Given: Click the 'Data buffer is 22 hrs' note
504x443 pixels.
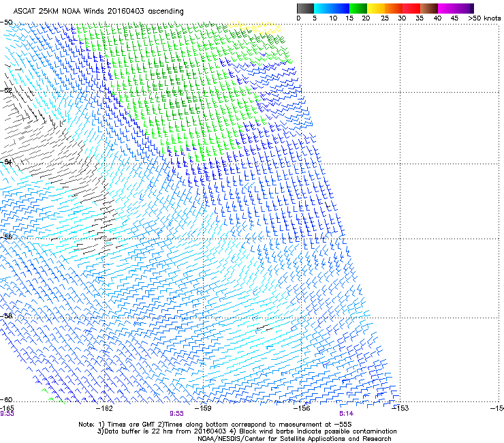Looking at the screenshot, I should click(247, 431).
